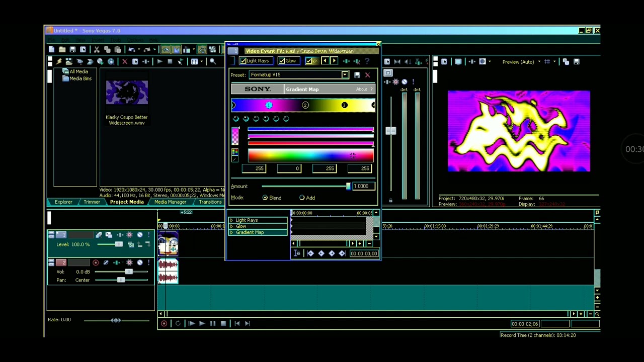Click the Cut scissors icon
This screenshot has width=644, height=362.
pos(97,49)
